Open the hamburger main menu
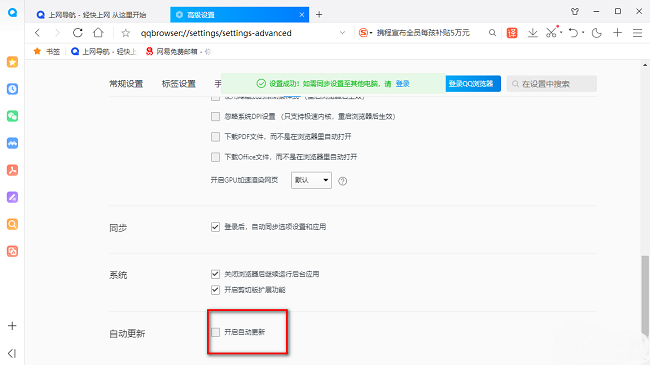Image resolution: width=650 pixels, height=365 pixels. pos(638,33)
